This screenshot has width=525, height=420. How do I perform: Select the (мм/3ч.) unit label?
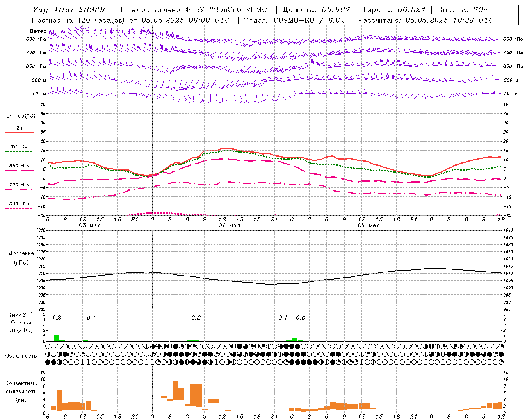click(x=21, y=315)
